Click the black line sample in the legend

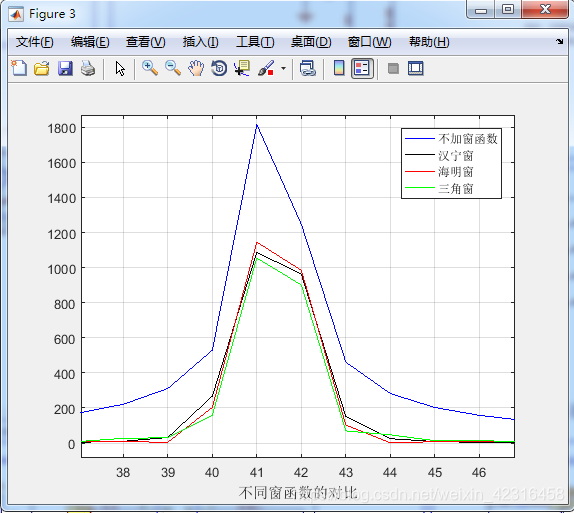420,155
